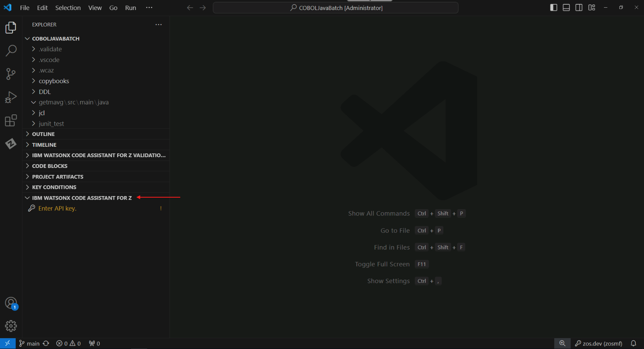
Task: Expand Watsonx Code Assistant Validation section
Action: coord(96,155)
